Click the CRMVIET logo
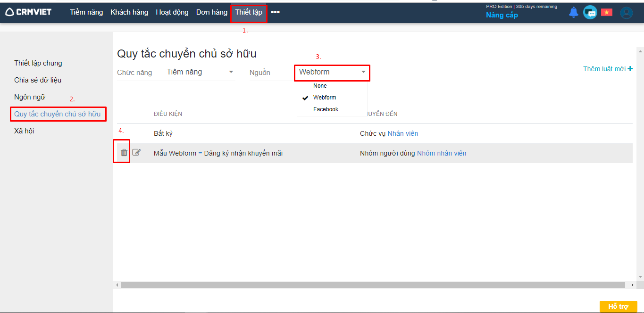This screenshot has height=313, width=644. click(28, 12)
